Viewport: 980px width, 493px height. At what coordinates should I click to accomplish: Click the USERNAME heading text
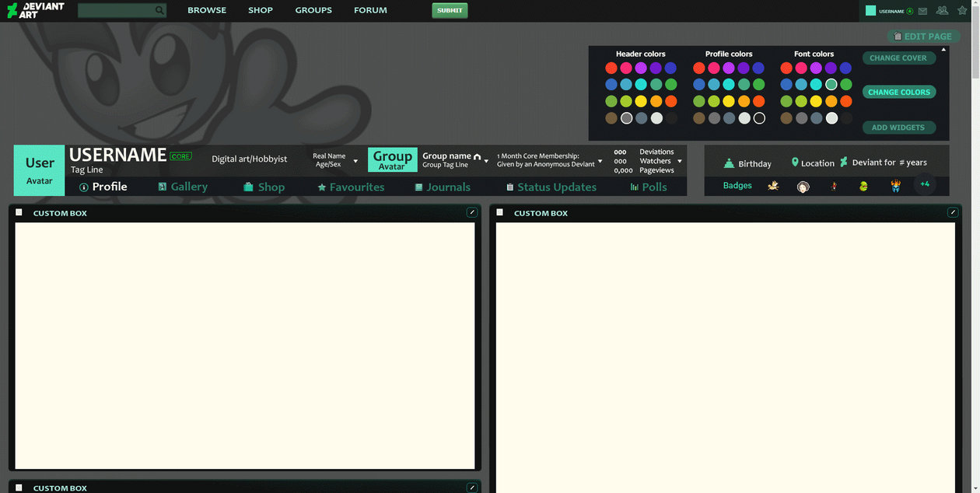click(x=118, y=155)
